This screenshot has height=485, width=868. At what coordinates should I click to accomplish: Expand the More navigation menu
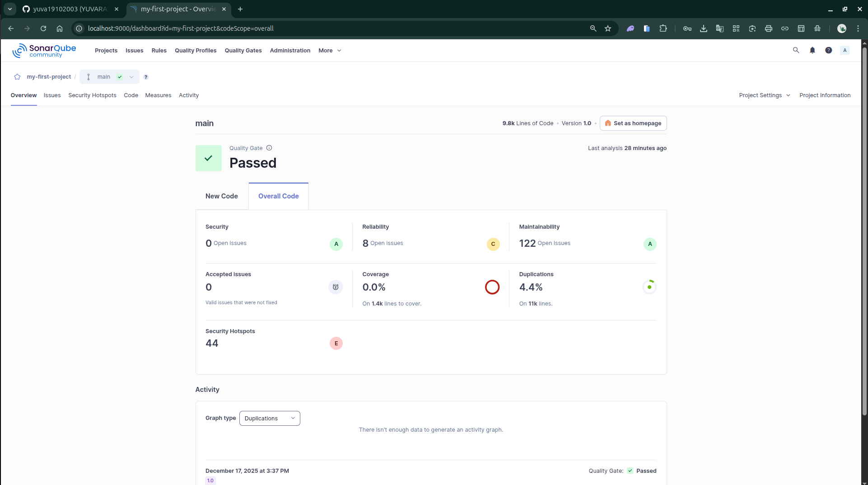329,50
